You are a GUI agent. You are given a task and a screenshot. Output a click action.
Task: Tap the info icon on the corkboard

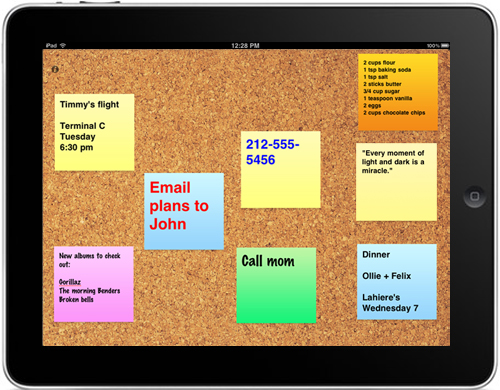tap(55, 69)
